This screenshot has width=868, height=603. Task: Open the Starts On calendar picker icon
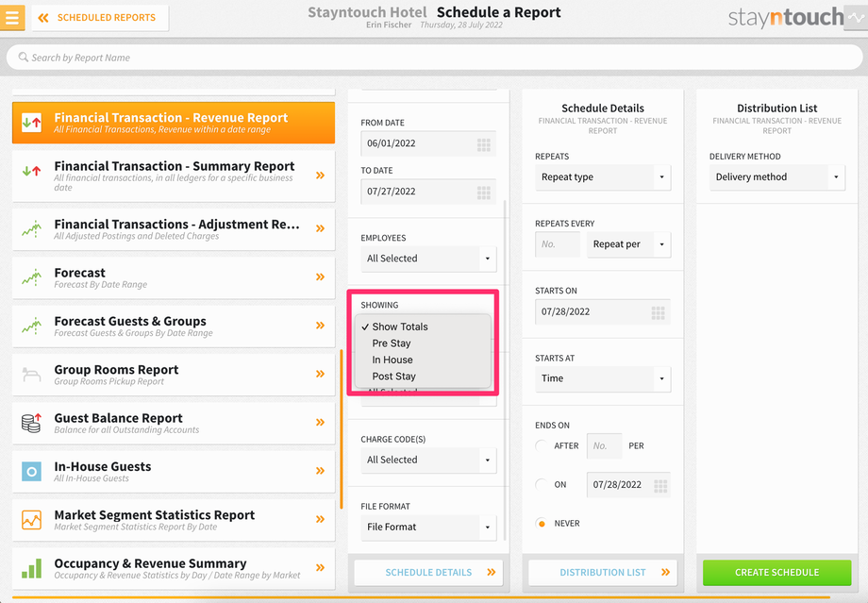[x=659, y=313]
